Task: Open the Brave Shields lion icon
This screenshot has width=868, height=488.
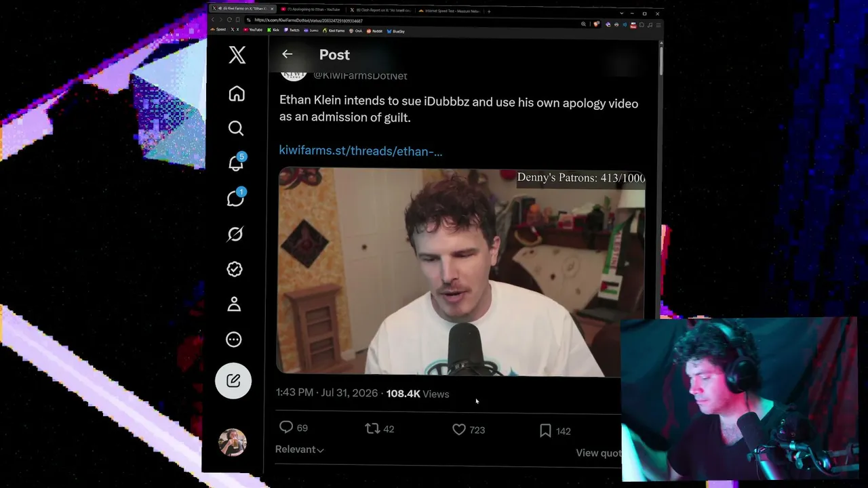Action: tap(596, 24)
